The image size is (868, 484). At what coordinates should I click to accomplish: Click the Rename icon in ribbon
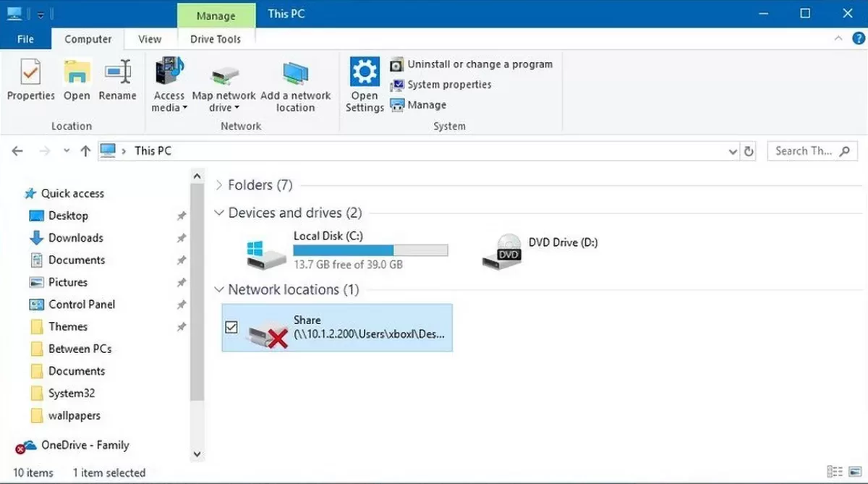point(117,73)
